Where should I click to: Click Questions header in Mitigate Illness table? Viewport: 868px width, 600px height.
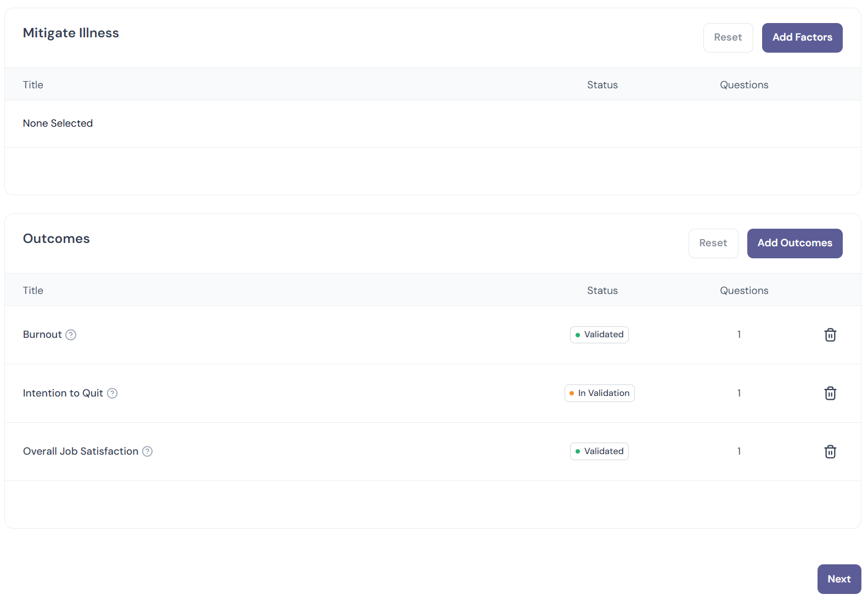744,85
